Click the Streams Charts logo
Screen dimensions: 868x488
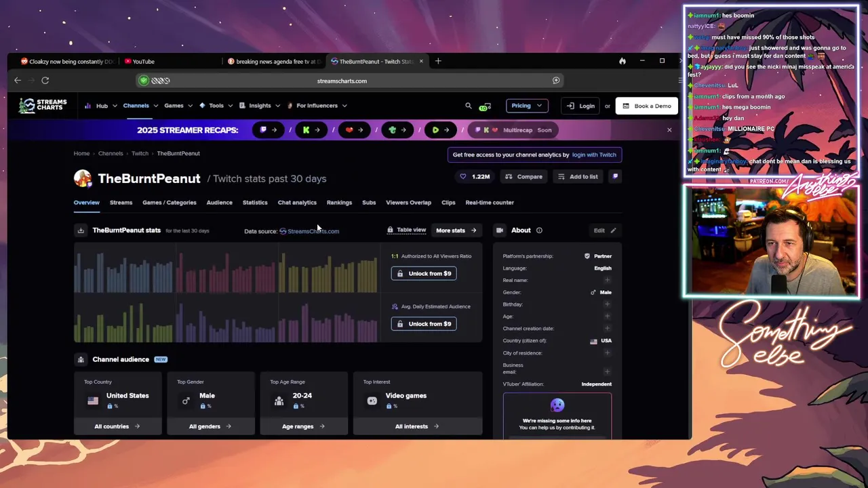tap(43, 105)
